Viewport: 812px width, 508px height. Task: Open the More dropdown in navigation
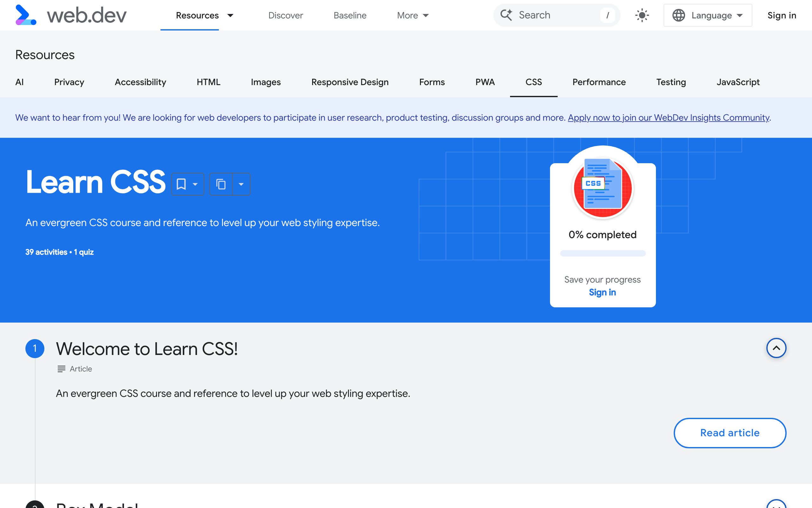(413, 16)
